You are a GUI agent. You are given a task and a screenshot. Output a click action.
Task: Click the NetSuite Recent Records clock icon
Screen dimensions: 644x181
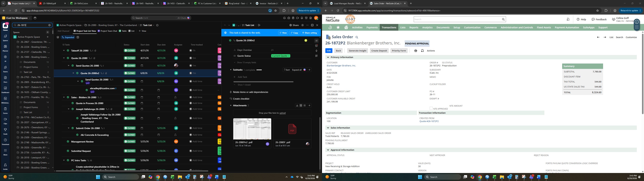pyautogui.click(x=330, y=27)
